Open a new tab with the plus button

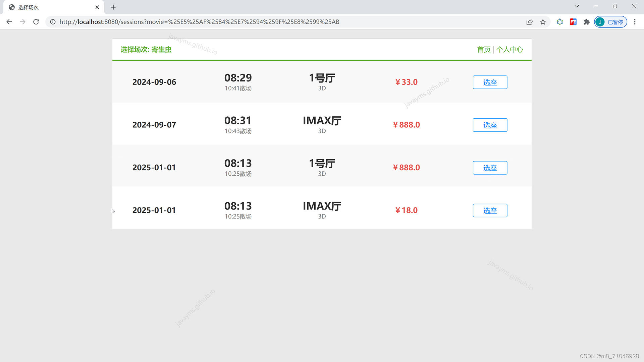click(113, 7)
